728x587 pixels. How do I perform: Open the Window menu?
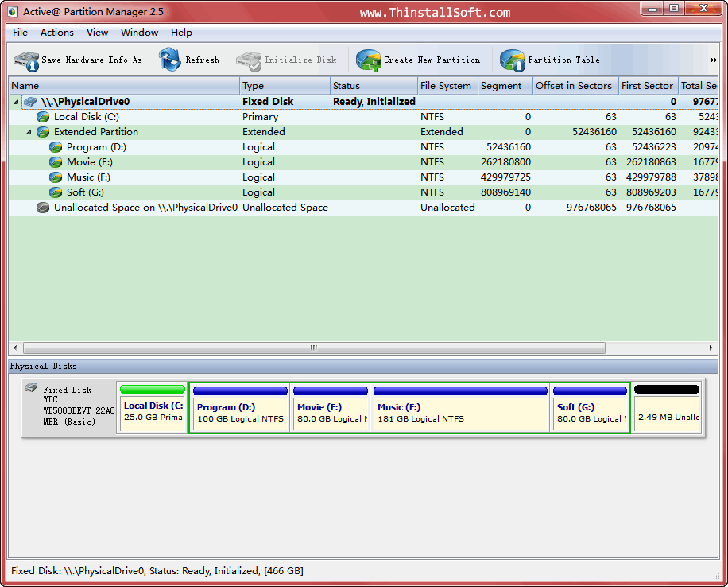coord(139,33)
